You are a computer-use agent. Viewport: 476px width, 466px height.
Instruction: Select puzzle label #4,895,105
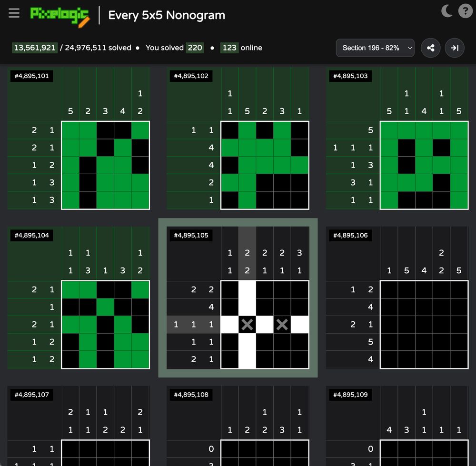(x=191, y=235)
